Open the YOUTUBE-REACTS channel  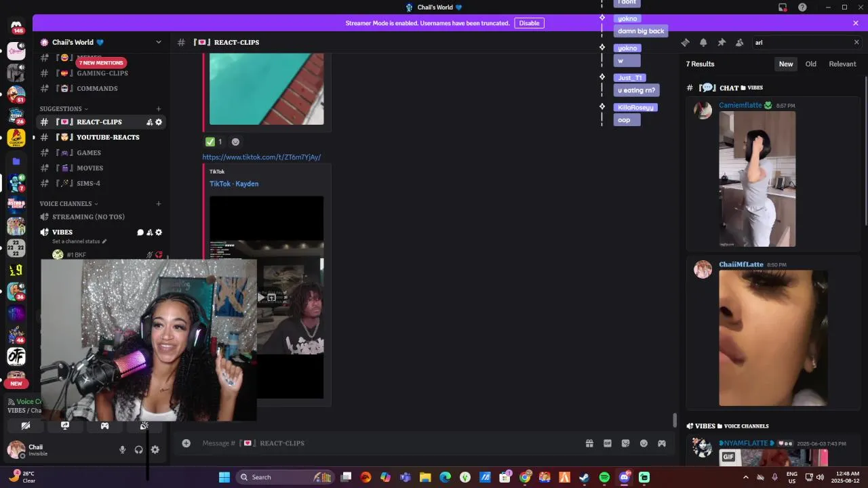102,137
